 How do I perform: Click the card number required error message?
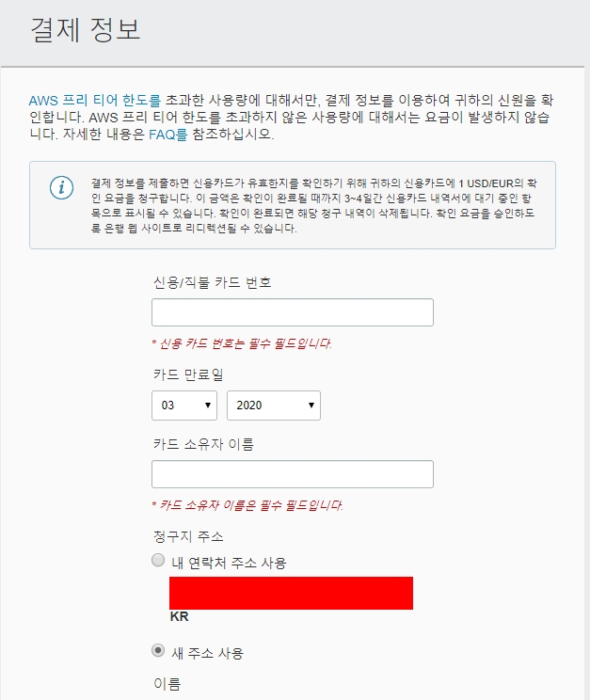click(242, 343)
